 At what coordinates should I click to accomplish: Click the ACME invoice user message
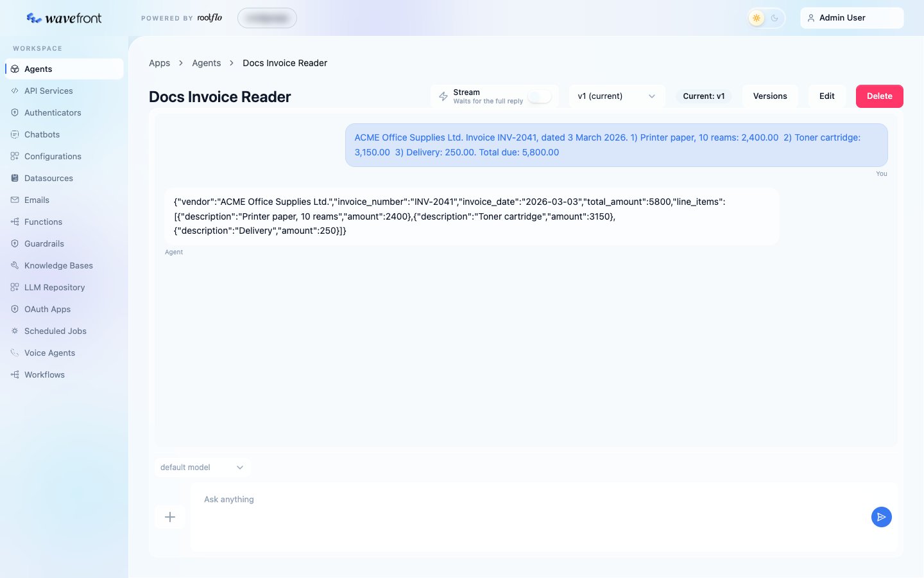617,145
